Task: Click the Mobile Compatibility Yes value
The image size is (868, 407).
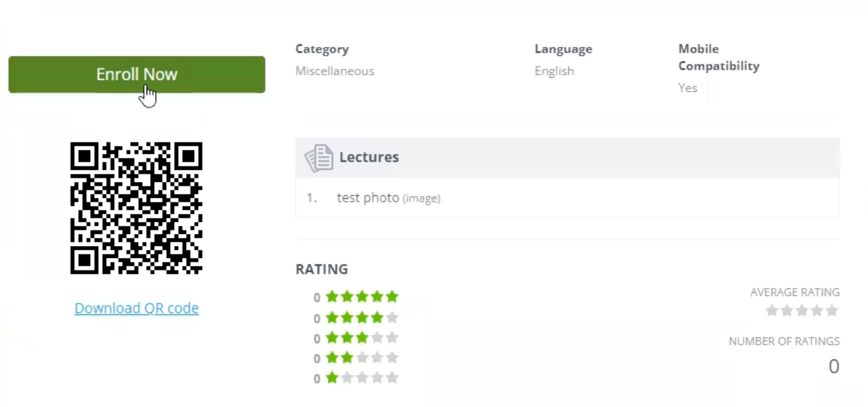Action: pyautogui.click(x=688, y=88)
